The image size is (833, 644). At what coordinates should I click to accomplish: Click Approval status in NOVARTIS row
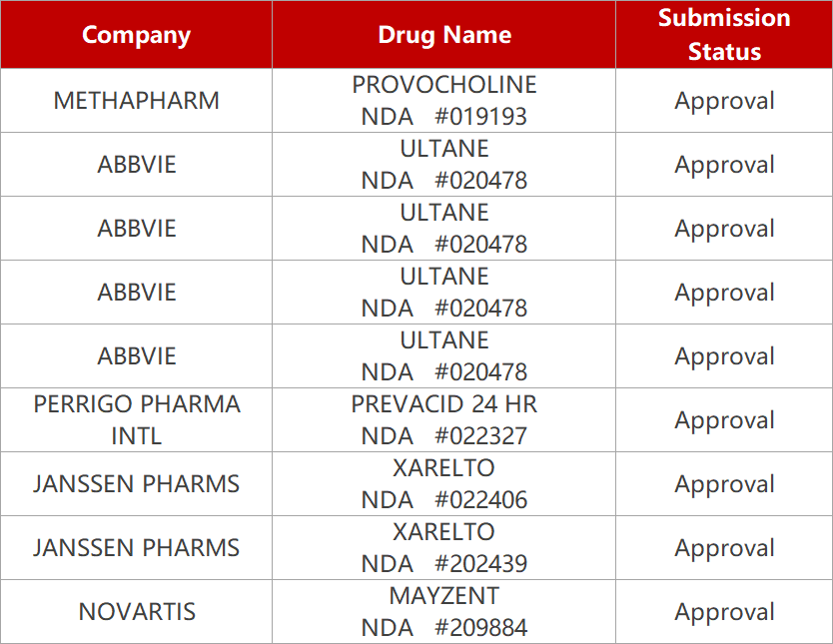[724, 612]
